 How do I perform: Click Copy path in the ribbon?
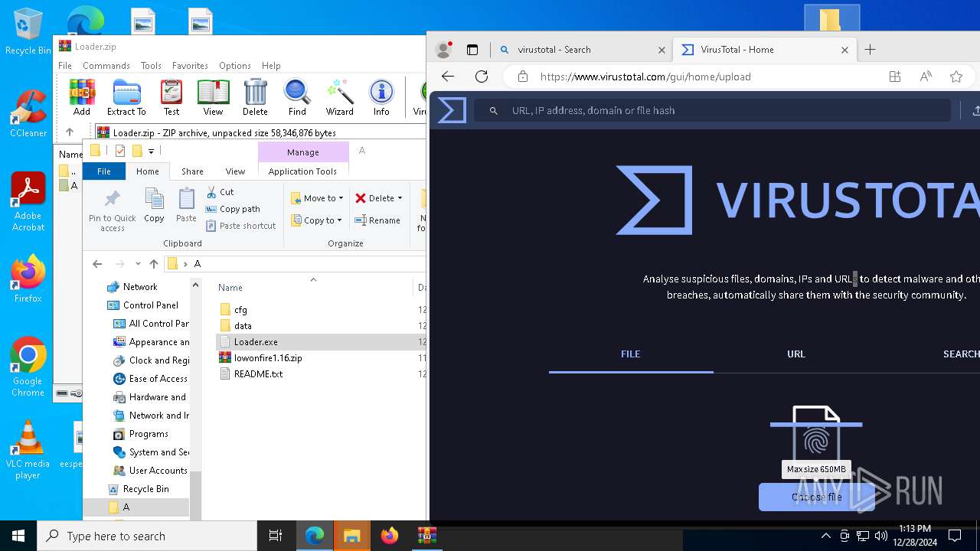[x=233, y=209]
